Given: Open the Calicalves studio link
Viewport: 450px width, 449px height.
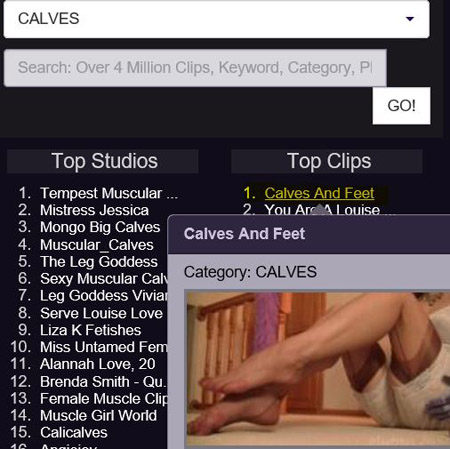Looking at the screenshot, I should coord(74,433).
